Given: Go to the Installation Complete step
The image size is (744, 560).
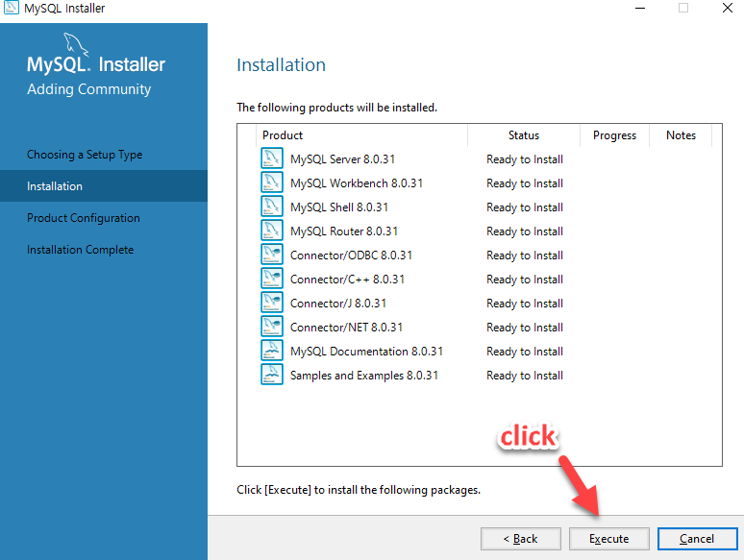Looking at the screenshot, I should 80,250.
